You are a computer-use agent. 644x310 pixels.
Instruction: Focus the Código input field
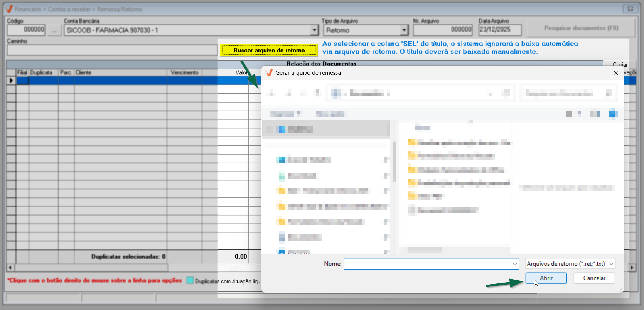pyautogui.click(x=26, y=30)
